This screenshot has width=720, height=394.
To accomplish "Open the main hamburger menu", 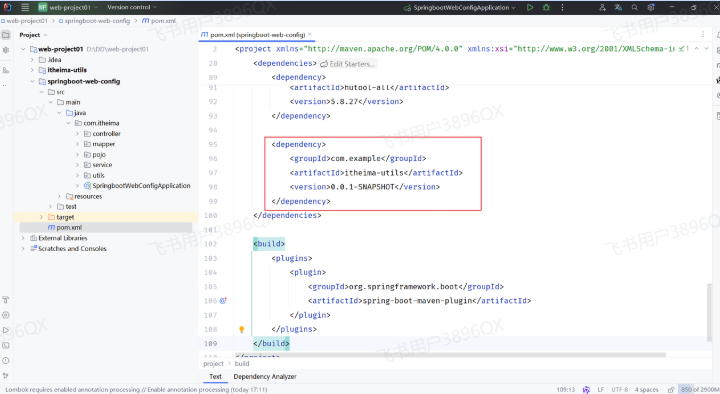I will click(25, 7).
